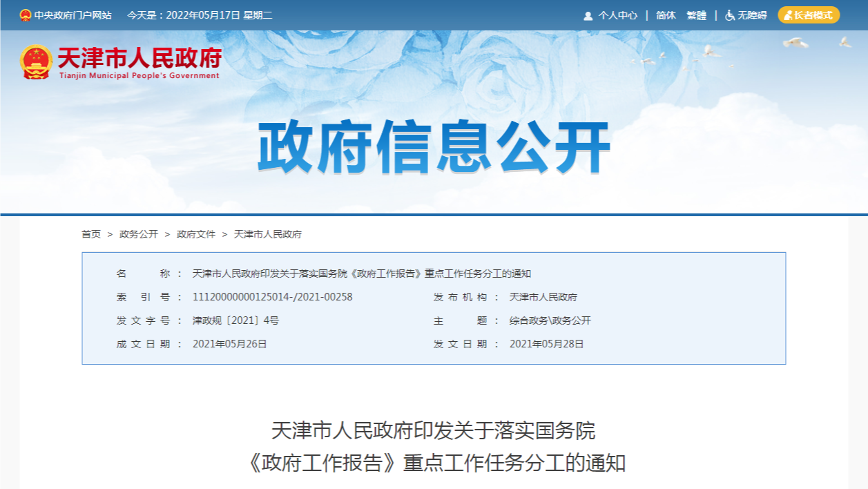
Task: Switch to 简体 Chinese
Action: [x=666, y=15]
